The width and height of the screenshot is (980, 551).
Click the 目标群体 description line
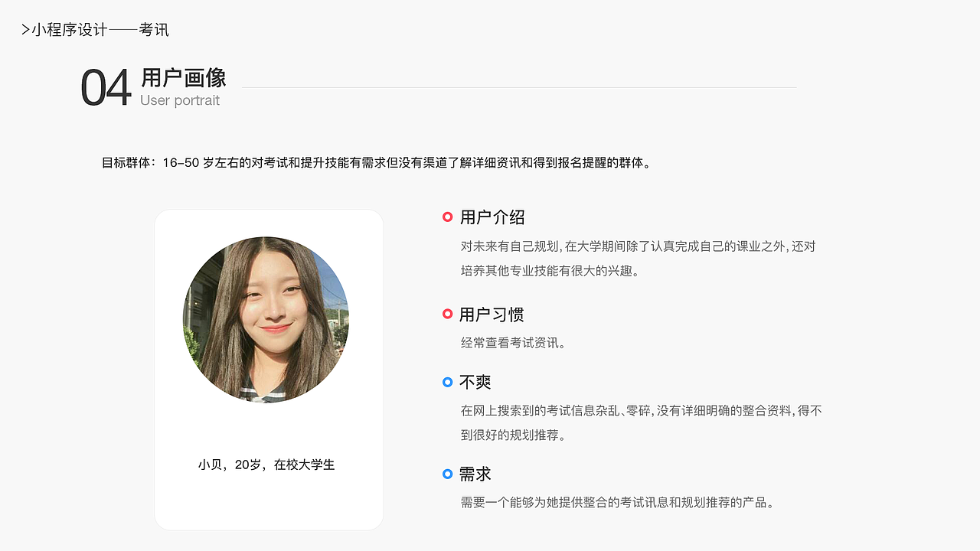point(377,163)
